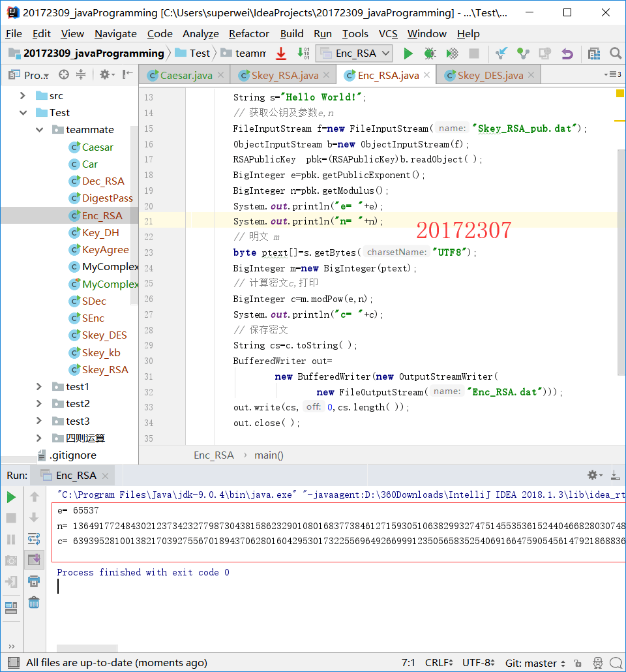This screenshot has width=626, height=672.
Task: Hide the Project tool window
Action: coord(127,75)
